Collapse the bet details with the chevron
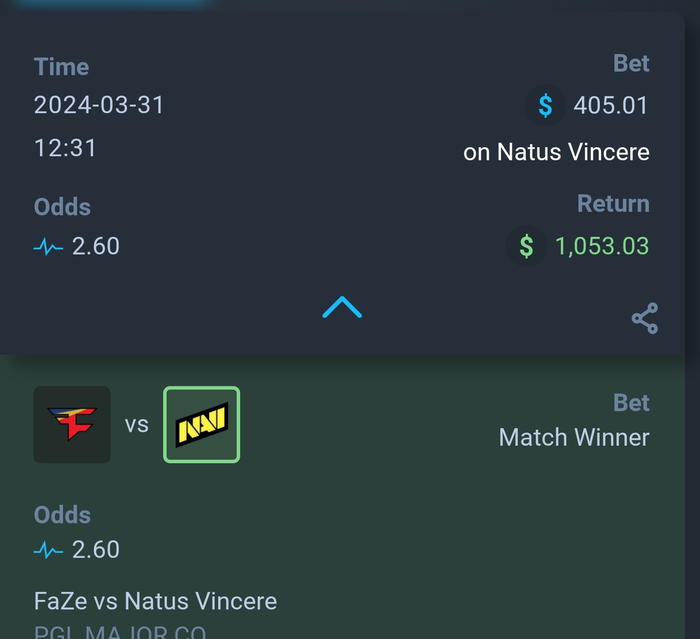Image resolution: width=700 pixels, height=639 pixels. tap(342, 307)
